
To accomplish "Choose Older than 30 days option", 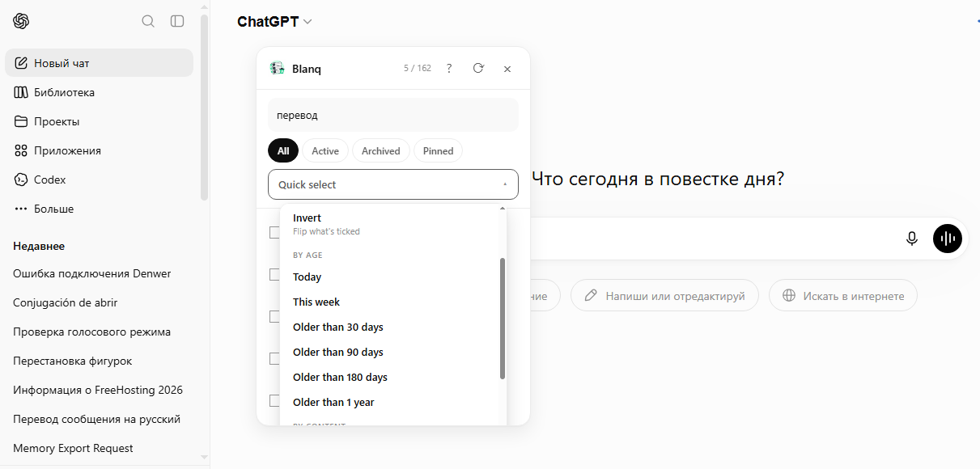I will 390,327.
